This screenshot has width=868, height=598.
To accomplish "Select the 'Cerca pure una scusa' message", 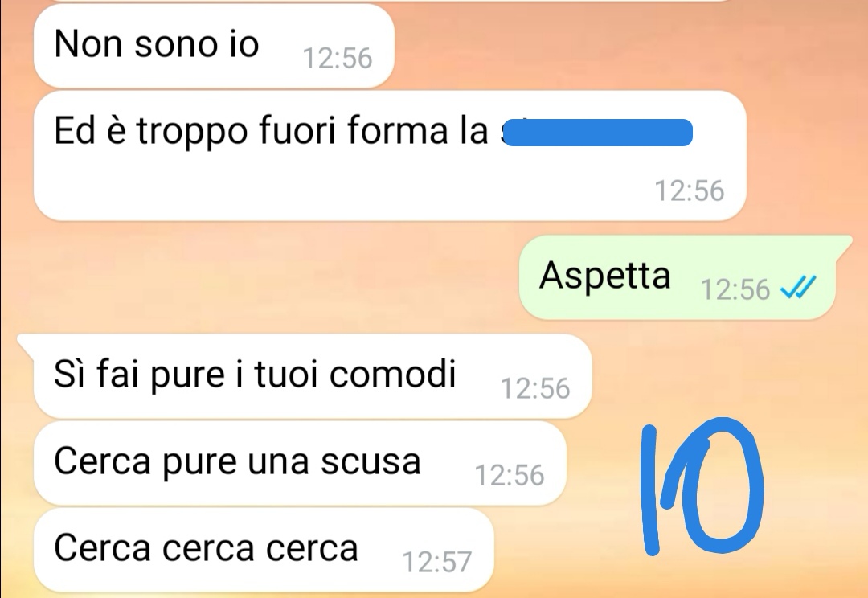I will 300,463.
